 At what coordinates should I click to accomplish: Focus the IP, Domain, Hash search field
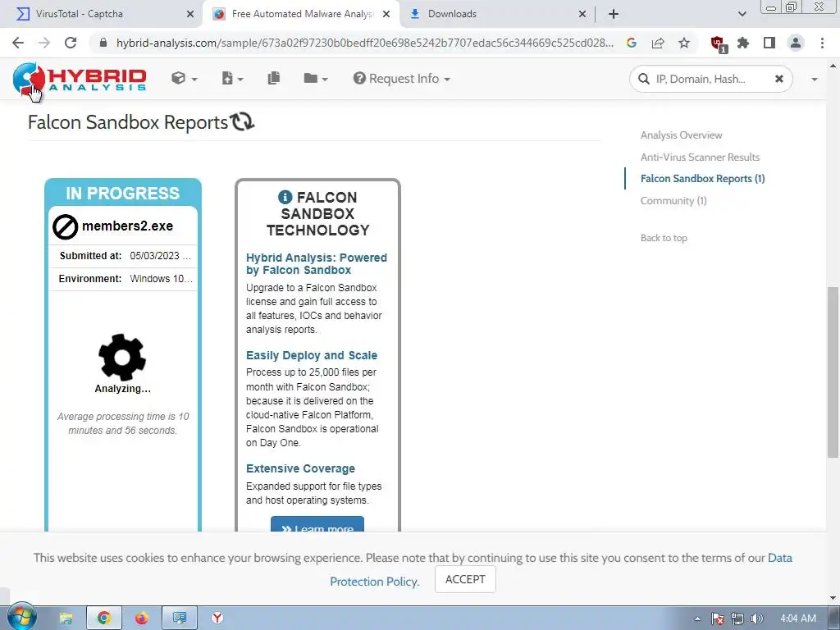coord(710,80)
